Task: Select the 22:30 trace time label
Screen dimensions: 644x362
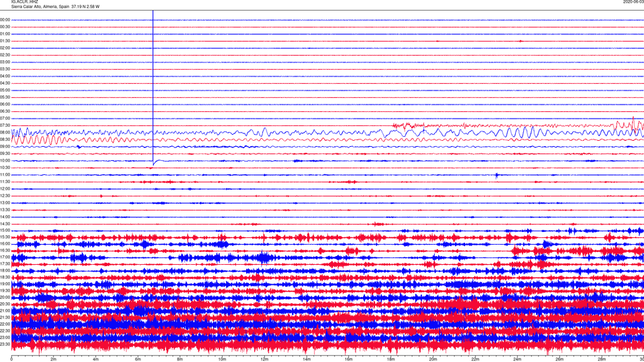Action: point(5,330)
